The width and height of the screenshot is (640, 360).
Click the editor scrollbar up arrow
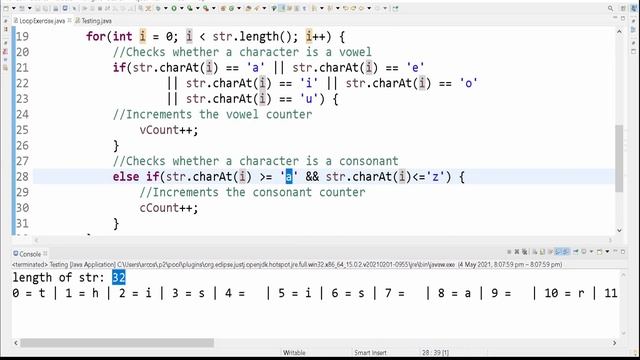coord(619,31)
